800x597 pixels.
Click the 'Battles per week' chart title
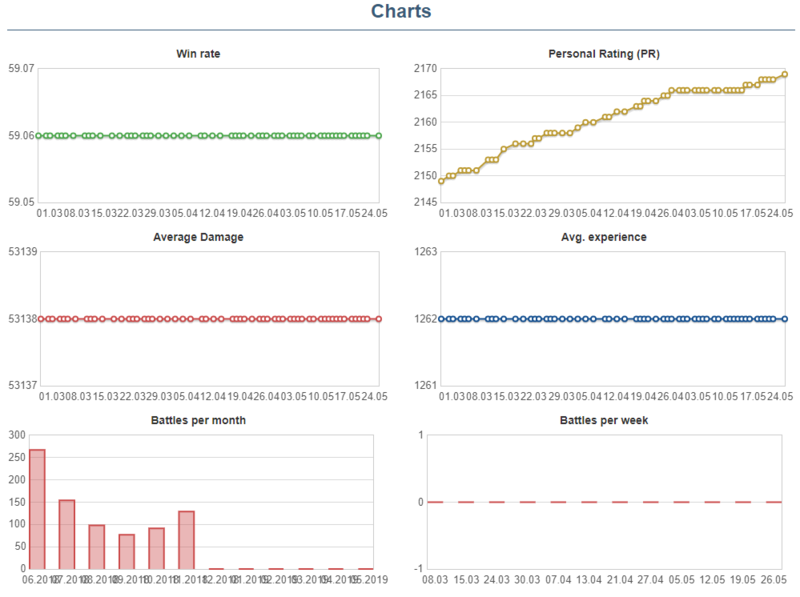click(604, 420)
